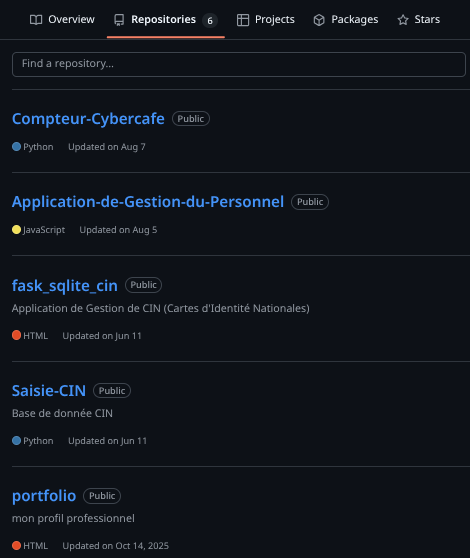The image size is (470, 558).
Task: Open the Application-de-Gestion-du-Personnel repository
Action: click(148, 202)
